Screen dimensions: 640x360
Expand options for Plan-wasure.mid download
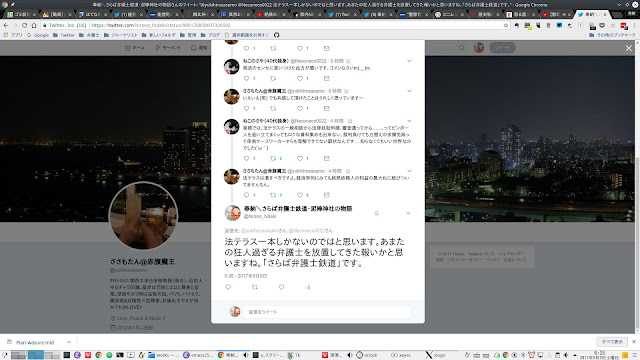pyautogui.click(x=69, y=342)
